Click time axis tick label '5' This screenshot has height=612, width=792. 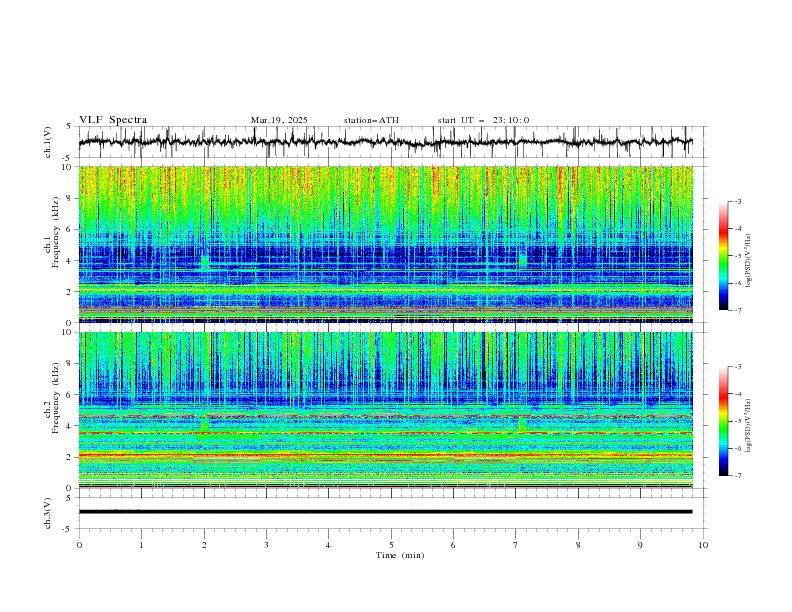[391, 545]
